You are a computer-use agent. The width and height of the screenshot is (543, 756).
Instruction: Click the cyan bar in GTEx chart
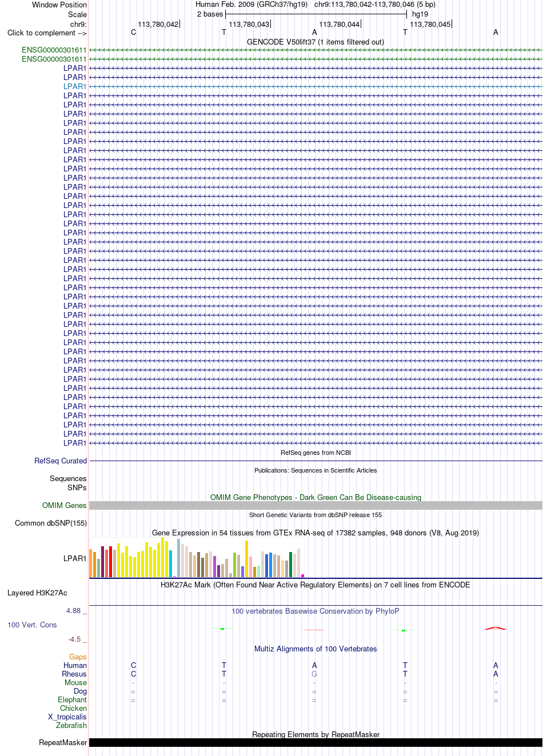pyautogui.click(x=171, y=563)
